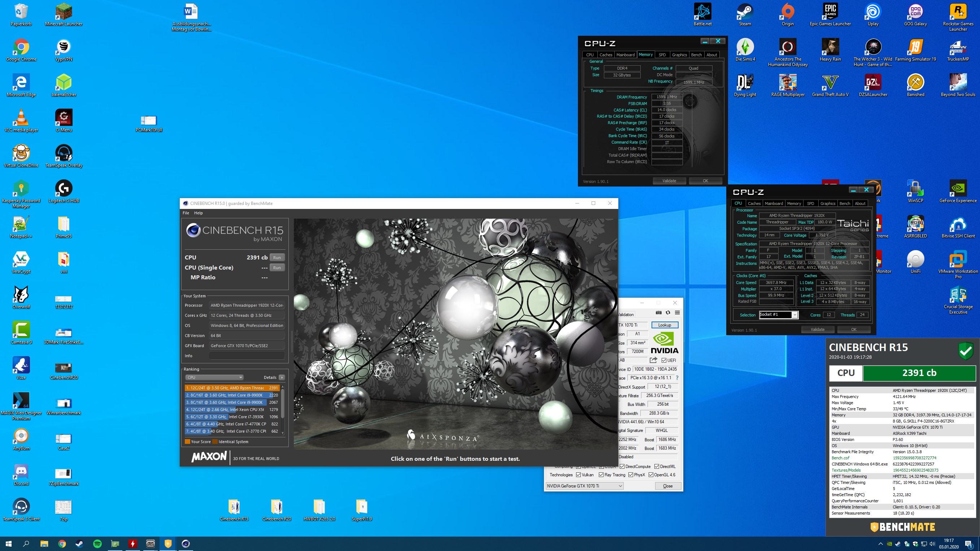The image size is (980, 551).
Task: Toggle the Ray Tracing checkbox
Action: (601, 475)
